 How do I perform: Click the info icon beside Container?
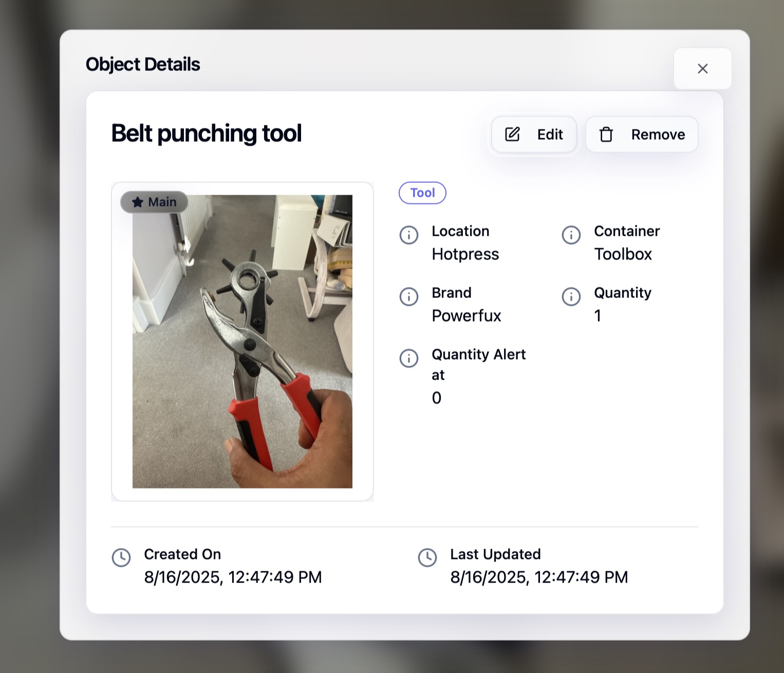[571, 235]
